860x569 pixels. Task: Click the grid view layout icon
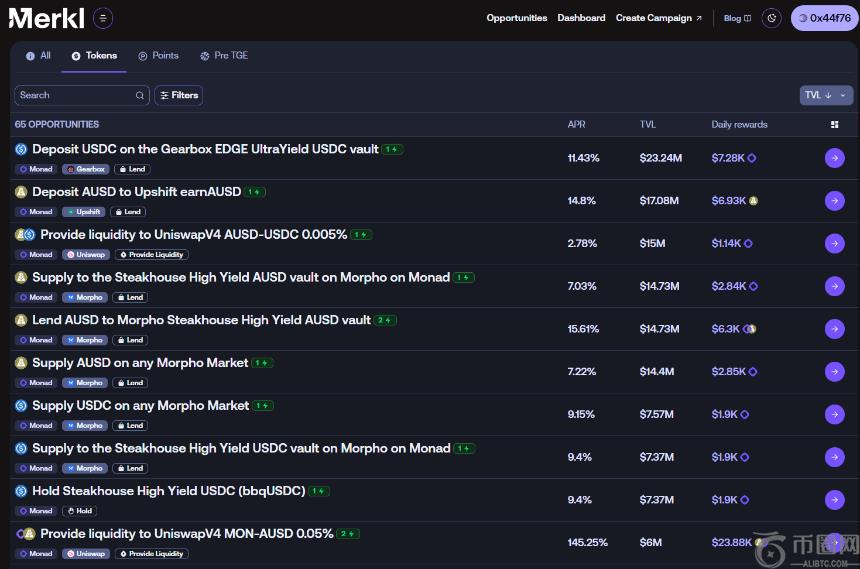pos(835,125)
